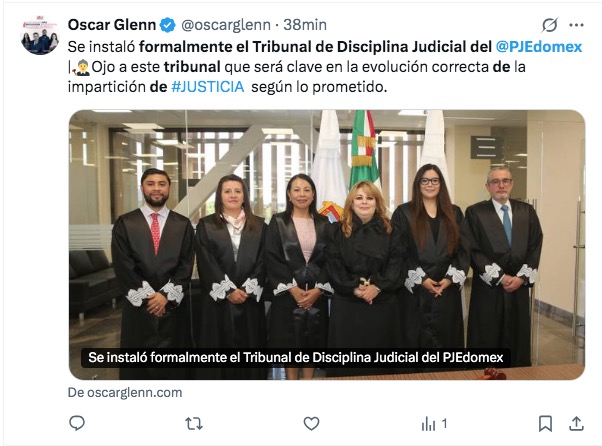602x446 pixels.
Task: Open Oscar Glenn's profile avatar
Action: [40, 35]
